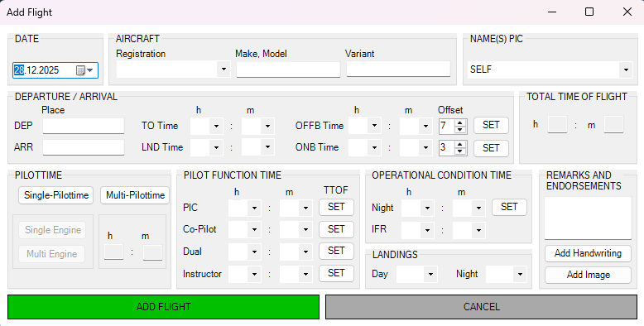This screenshot has height=326, width=644.
Task: Increase the ONB offset value of 3
Action: coord(460,144)
